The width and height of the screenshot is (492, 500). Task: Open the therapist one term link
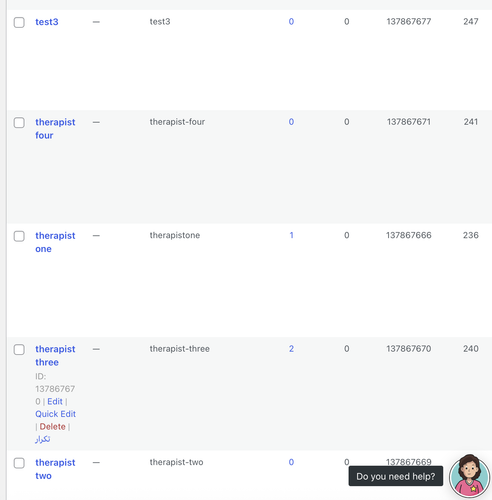pyautogui.click(x=55, y=242)
